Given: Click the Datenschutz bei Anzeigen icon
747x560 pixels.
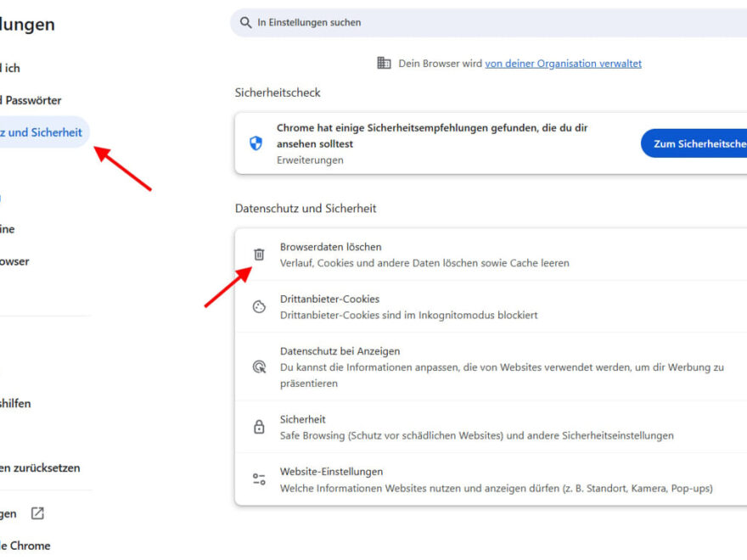Looking at the screenshot, I should click(x=259, y=367).
